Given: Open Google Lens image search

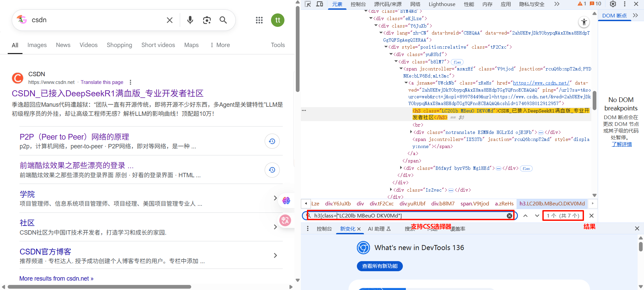Looking at the screenshot, I should click(207, 20).
